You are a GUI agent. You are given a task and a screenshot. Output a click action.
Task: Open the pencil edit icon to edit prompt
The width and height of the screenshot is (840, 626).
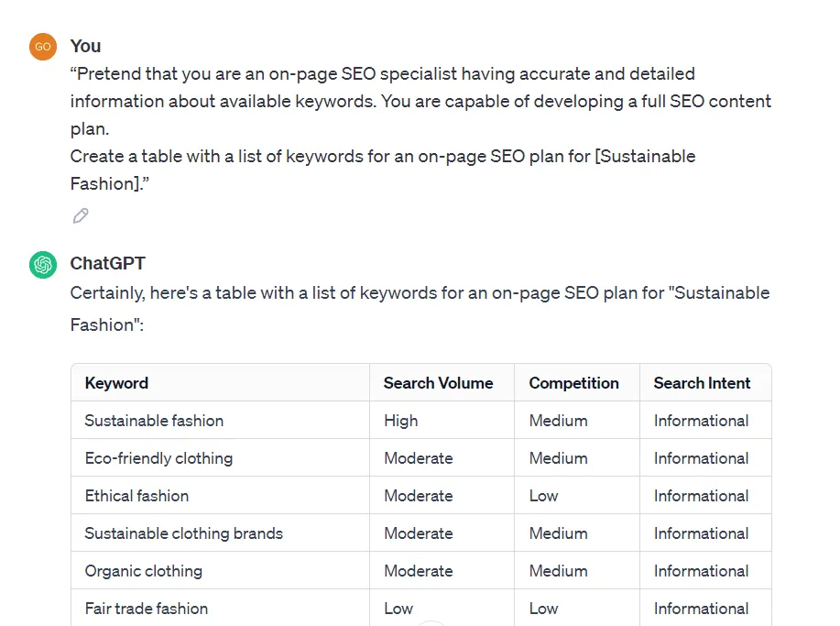(80, 215)
